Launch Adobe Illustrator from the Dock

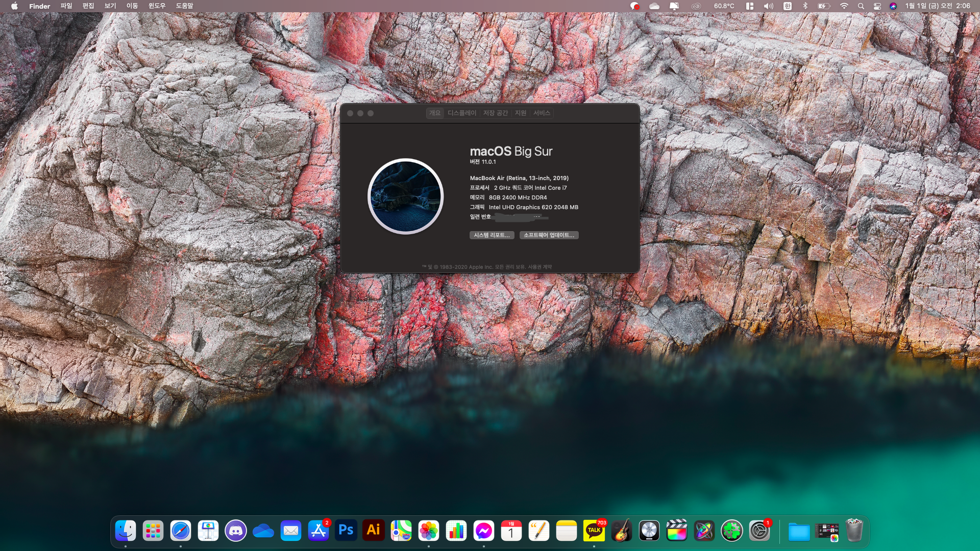click(374, 531)
